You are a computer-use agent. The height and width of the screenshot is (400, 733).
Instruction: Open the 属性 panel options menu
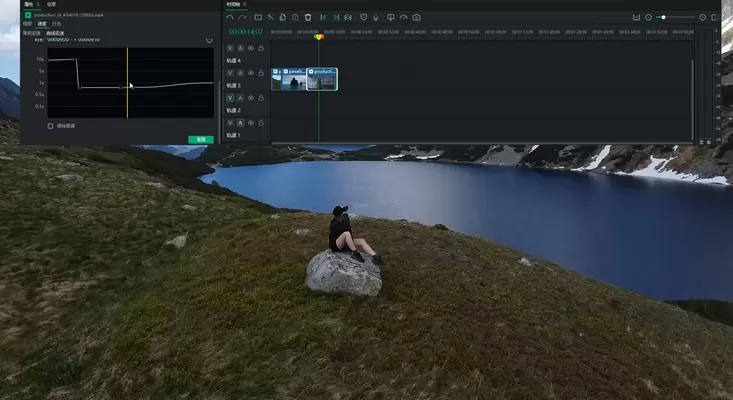pos(39,4)
